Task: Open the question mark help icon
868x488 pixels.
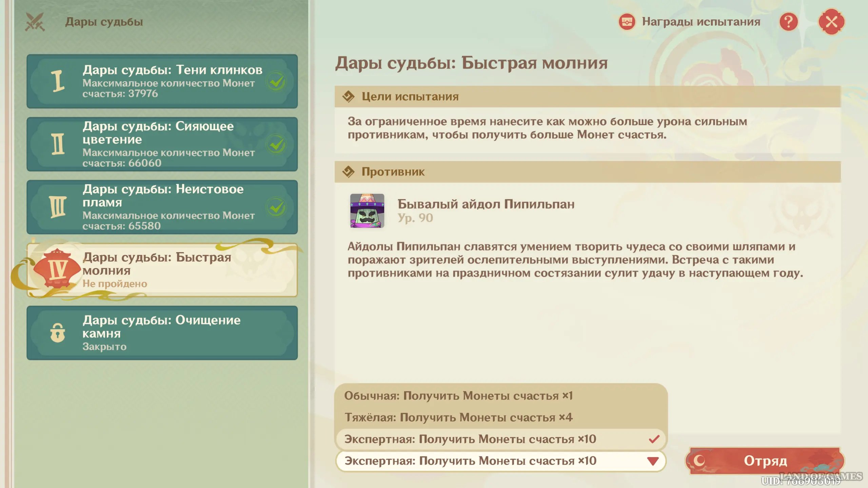Action: pos(788,22)
